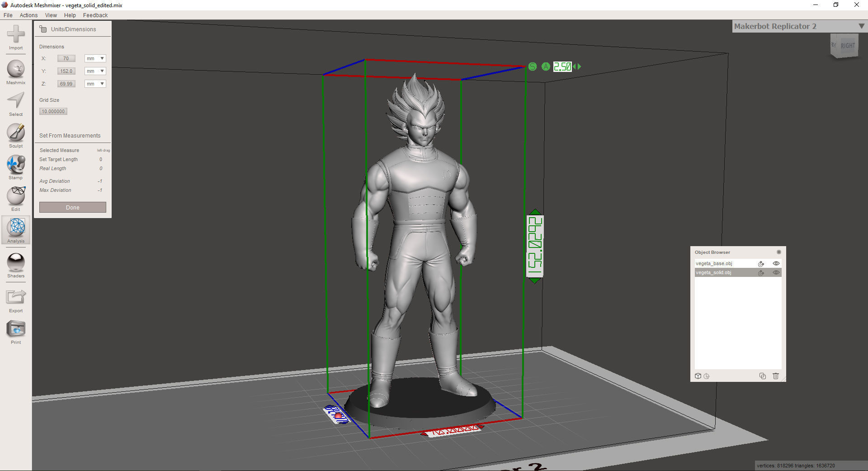
Task: Open the Help menu
Action: [x=70, y=15]
